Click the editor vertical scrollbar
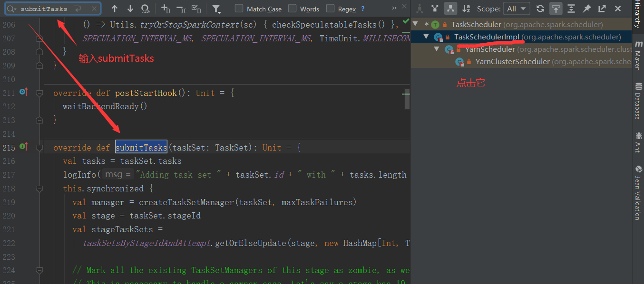The height and width of the screenshot is (284, 644). pos(407,99)
